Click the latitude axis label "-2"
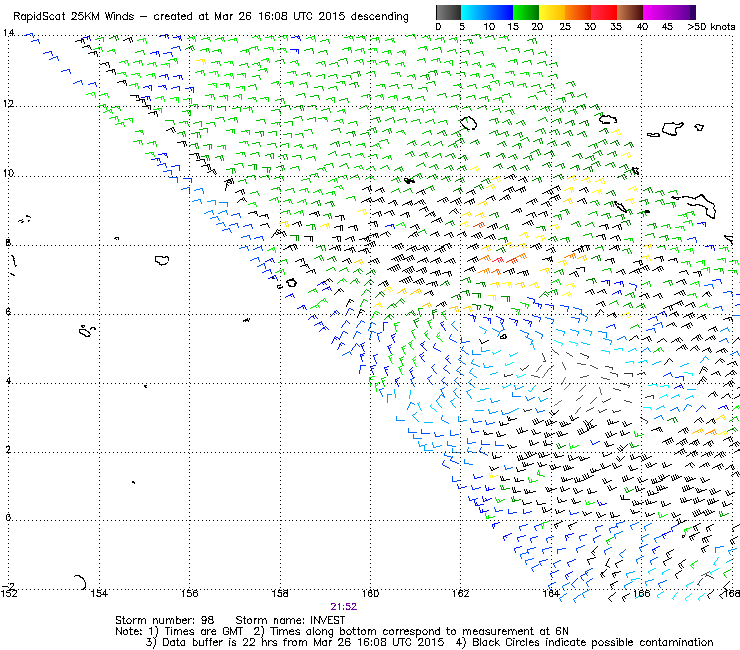This screenshot has width=740, height=650. click(x=8, y=585)
